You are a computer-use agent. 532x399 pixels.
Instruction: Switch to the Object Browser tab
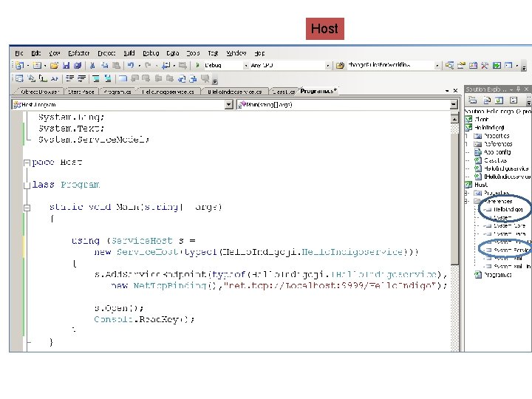pyautogui.click(x=39, y=92)
